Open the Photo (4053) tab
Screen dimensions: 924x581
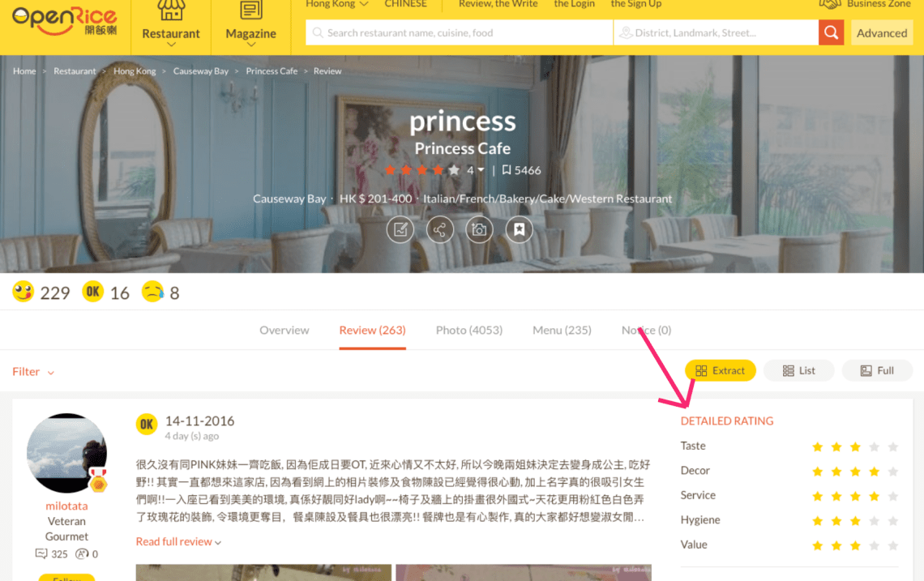[468, 330]
